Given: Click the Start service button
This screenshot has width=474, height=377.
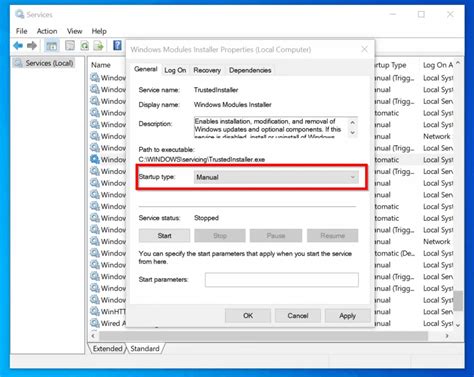Looking at the screenshot, I should point(164,236).
